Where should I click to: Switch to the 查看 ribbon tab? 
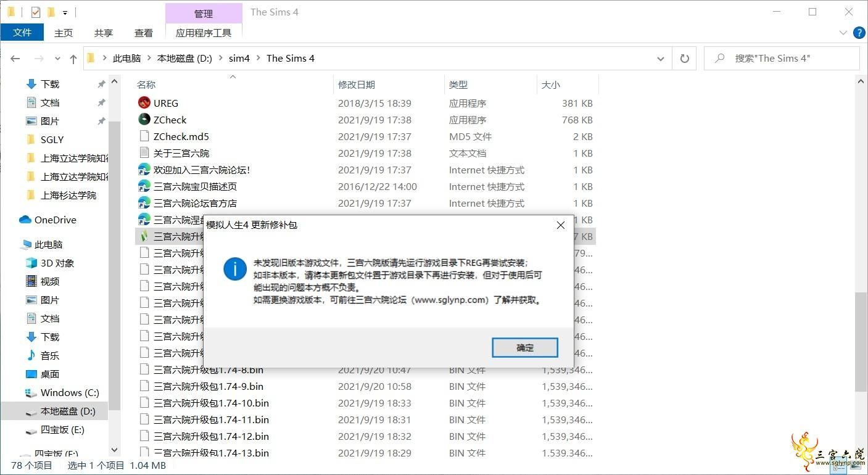(144, 33)
